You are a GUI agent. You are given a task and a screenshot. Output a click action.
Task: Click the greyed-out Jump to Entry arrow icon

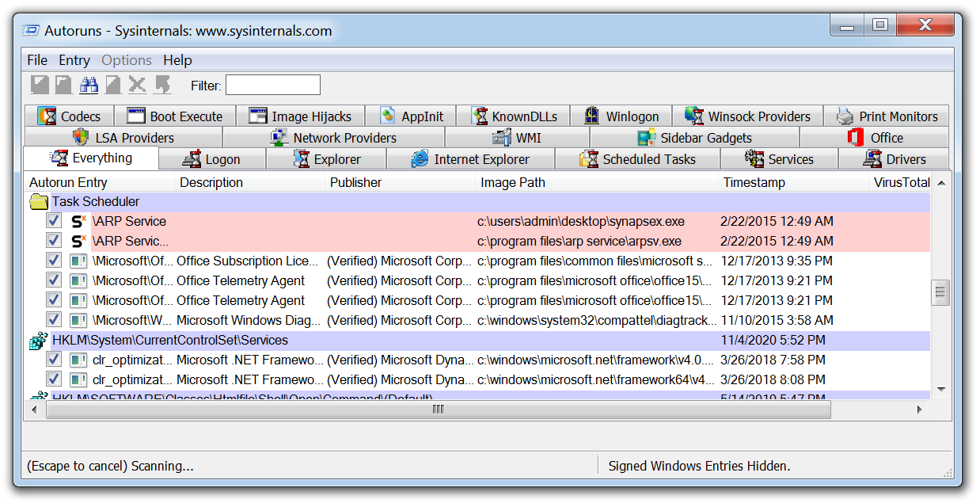coord(162,85)
